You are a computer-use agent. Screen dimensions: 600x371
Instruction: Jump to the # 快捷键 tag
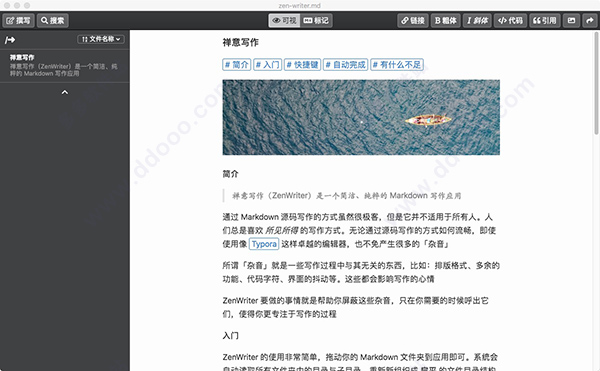point(302,65)
